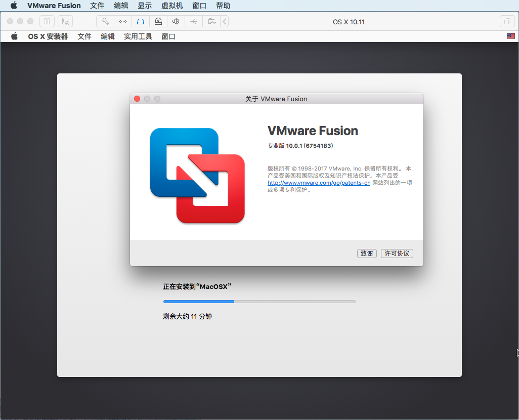519x420 pixels.
Task: Click the camera device icon
Action: point(158,22)
